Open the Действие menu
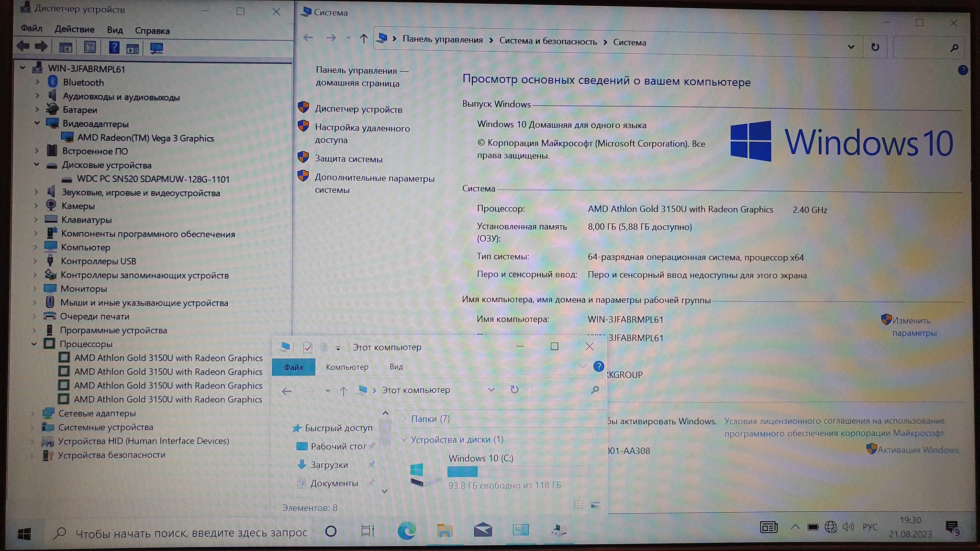 pos(74,29)
